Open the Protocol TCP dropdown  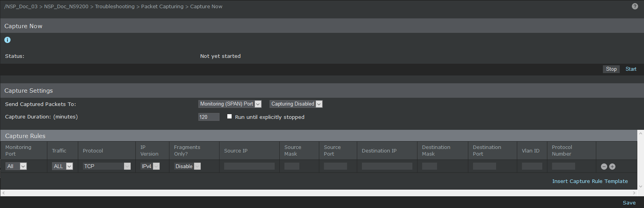(x=107, y=166)
